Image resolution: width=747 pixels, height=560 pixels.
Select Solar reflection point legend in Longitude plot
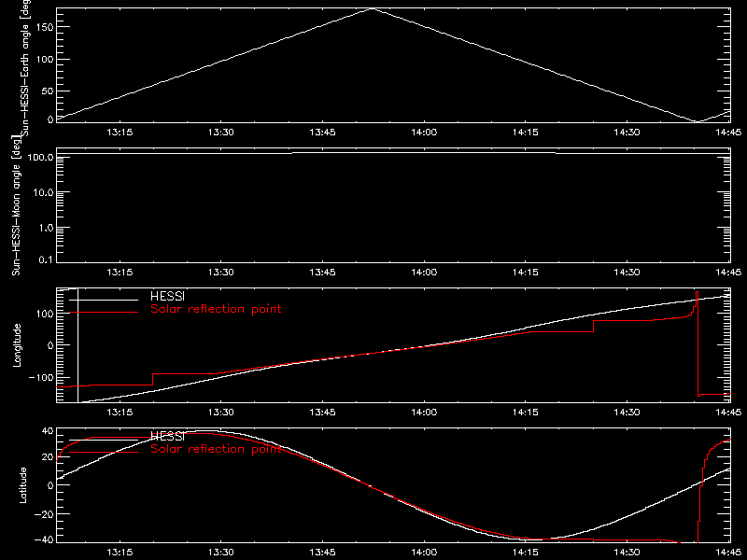[x=216, y=309]
